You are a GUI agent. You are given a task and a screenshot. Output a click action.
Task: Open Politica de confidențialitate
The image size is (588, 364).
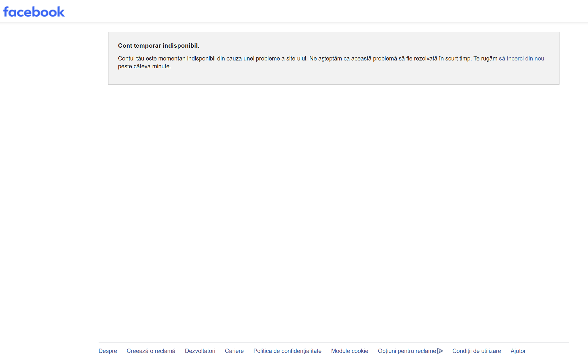[x=287, y=351]
